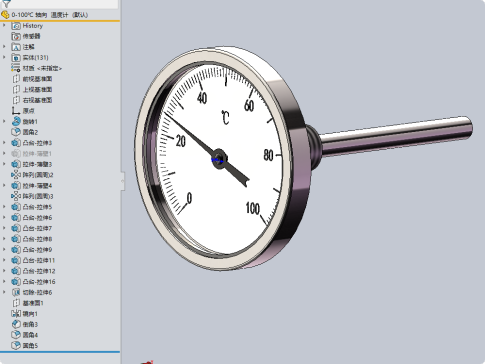Image resolution: width=485 pixels, height=364 pixels.
Task: Click the 实体(131) solid bodies folder icon
Action: point(16,58)
